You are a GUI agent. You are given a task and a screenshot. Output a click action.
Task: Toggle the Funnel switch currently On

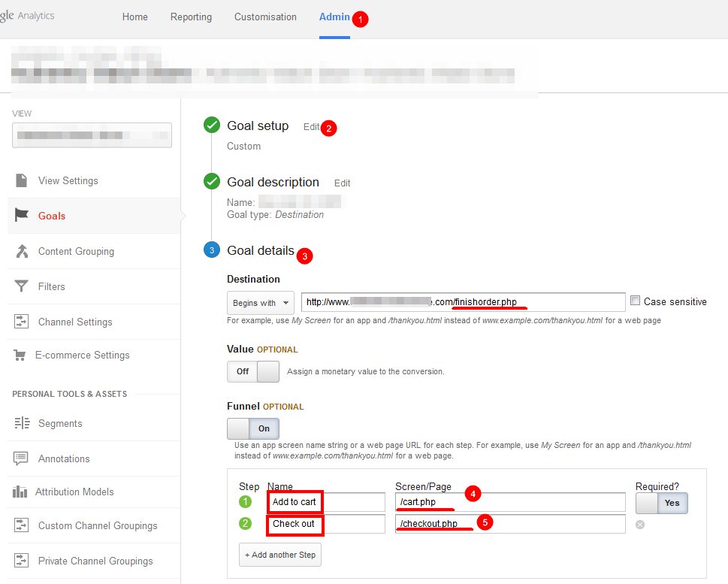click(x=253, y=428)
